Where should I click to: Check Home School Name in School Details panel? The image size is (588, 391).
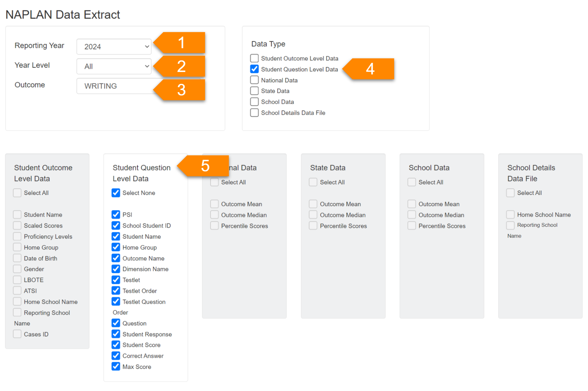pyautogui.click(x=511, y=215)
